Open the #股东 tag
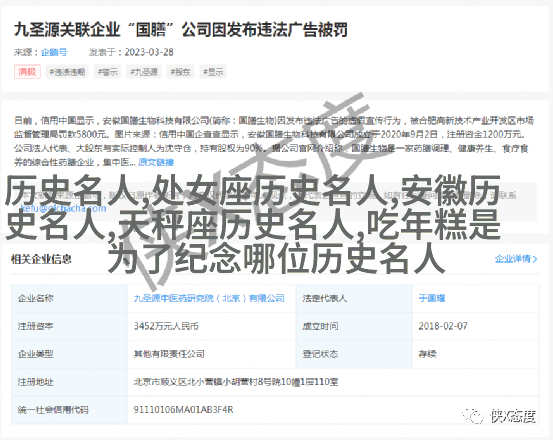 (180, 72)
